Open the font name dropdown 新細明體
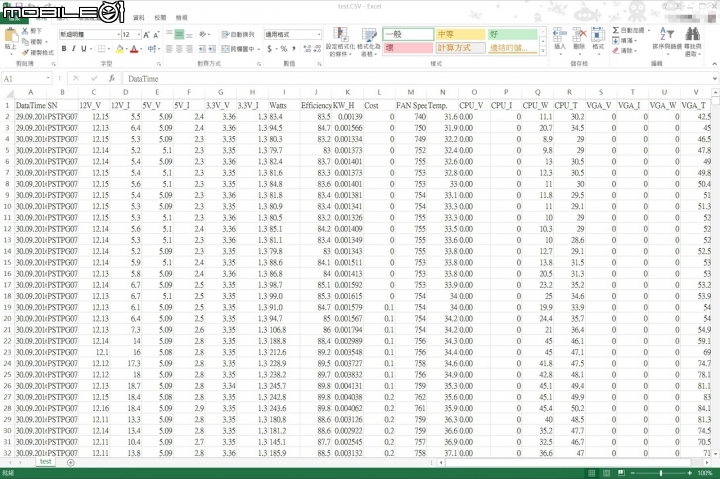720x479 pixels. pos(118,35)
